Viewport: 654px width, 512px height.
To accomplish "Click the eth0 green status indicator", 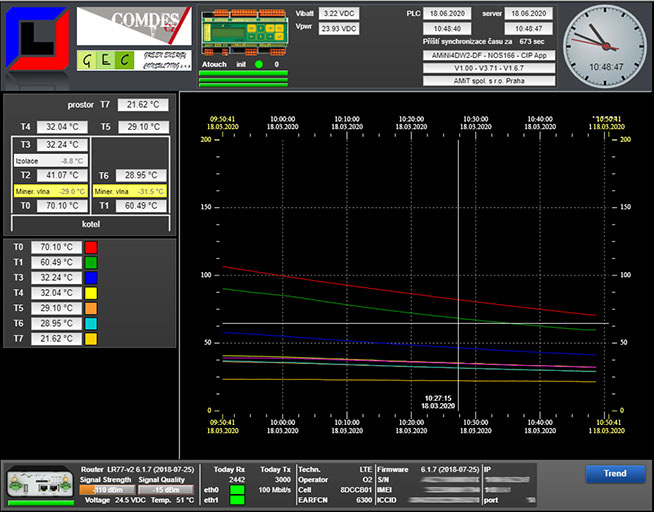I will pos(236,490).
